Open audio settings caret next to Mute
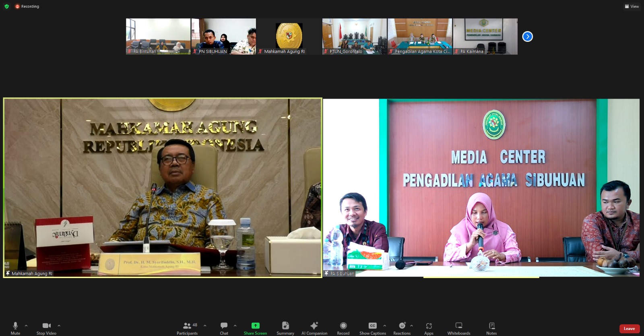The image size is (644, 336). pyautogui.click(x=26, y=326)
